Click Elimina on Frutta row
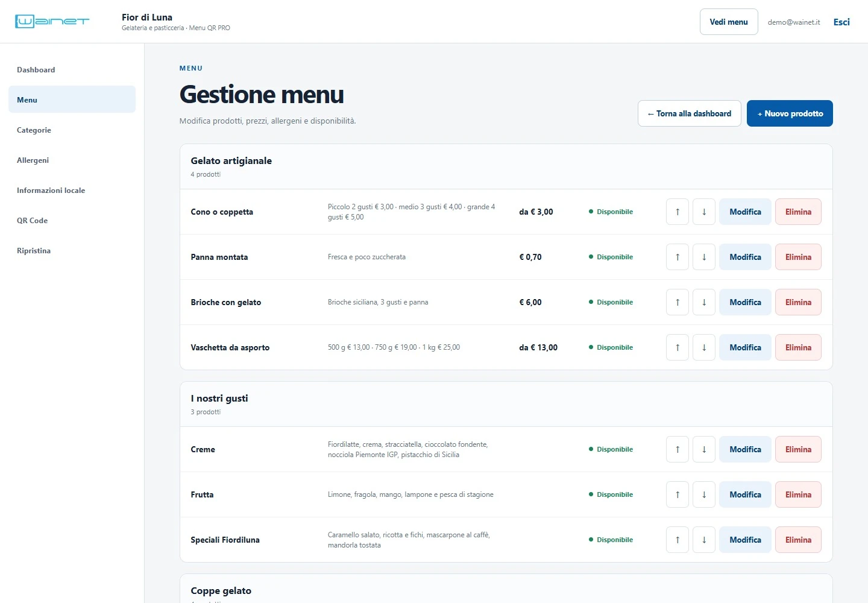The height and width of the screenshot is (603, 868). (x=798, y=494)
